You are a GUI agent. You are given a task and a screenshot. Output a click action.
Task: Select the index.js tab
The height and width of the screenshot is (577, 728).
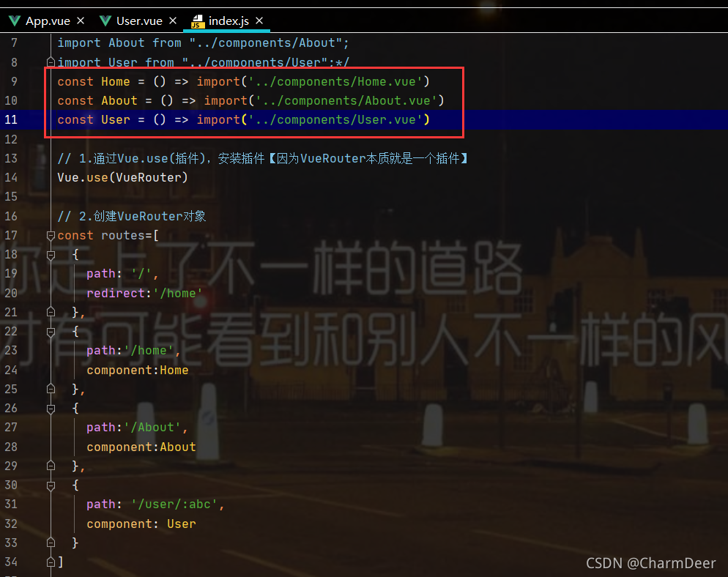227,21
